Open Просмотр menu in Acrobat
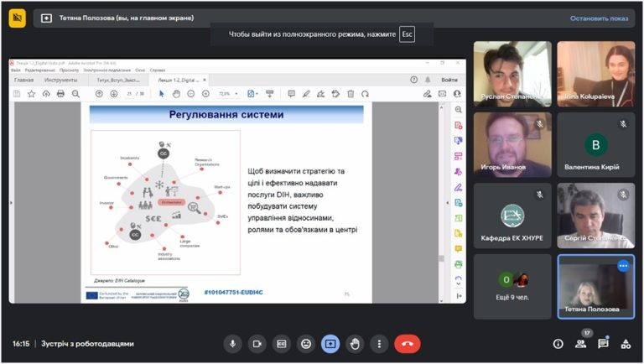 coord(69,70)
